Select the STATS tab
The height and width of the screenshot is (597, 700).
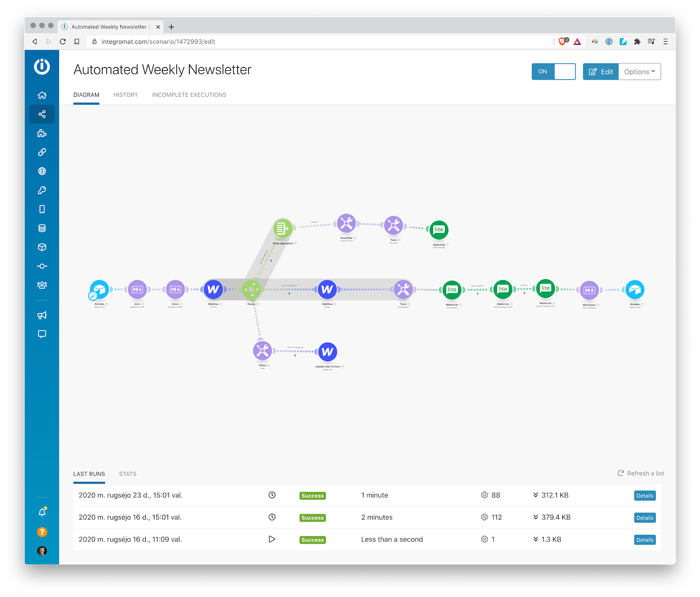(x=128, y=474)
